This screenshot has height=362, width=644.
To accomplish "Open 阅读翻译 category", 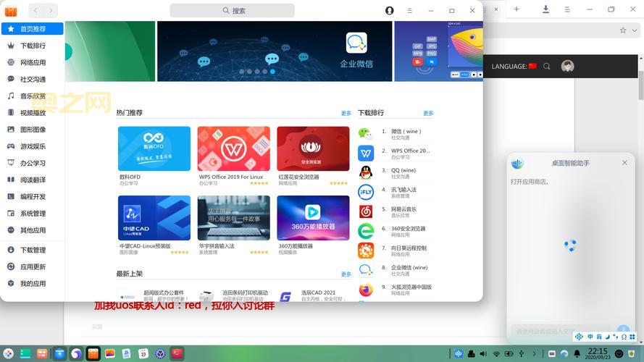I will [x=33, y=180].
